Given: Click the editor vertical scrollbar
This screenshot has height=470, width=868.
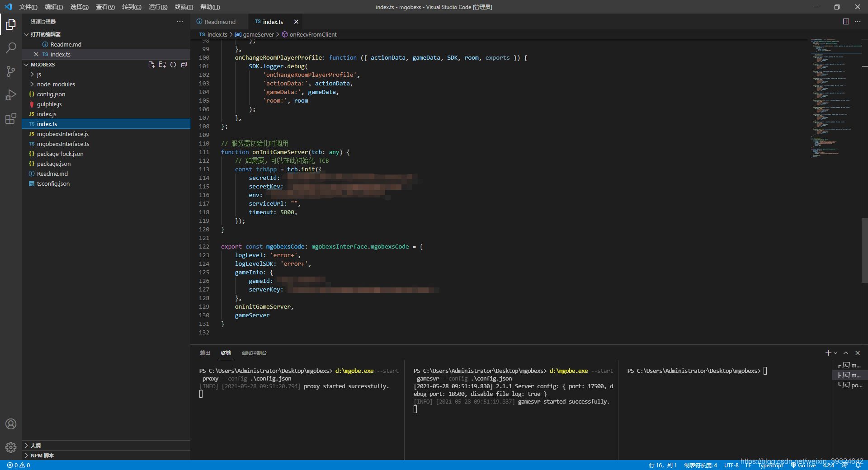Looking at the screenshot, I should 864,250.
